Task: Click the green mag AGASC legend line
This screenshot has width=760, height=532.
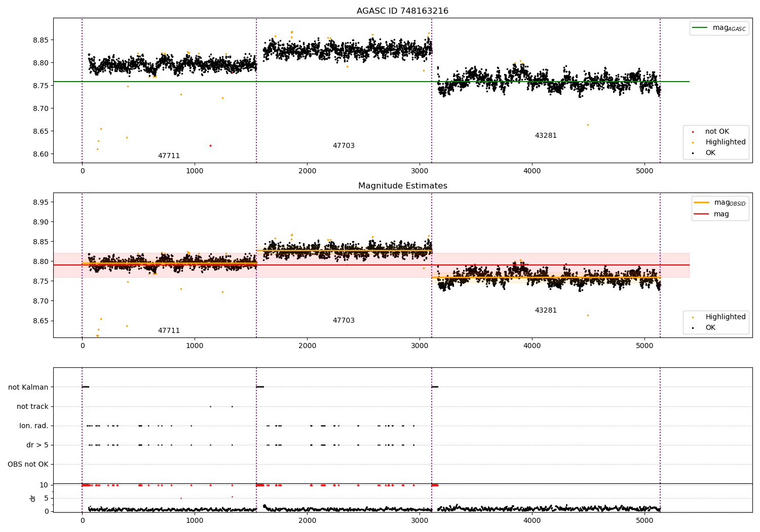Action: click(x=700, y=28)
